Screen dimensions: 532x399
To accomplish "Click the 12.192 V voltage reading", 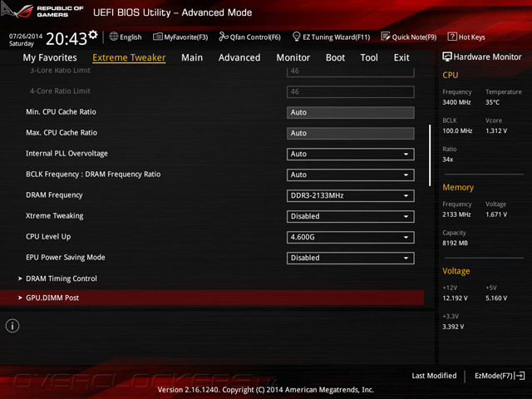I will 455,298.
